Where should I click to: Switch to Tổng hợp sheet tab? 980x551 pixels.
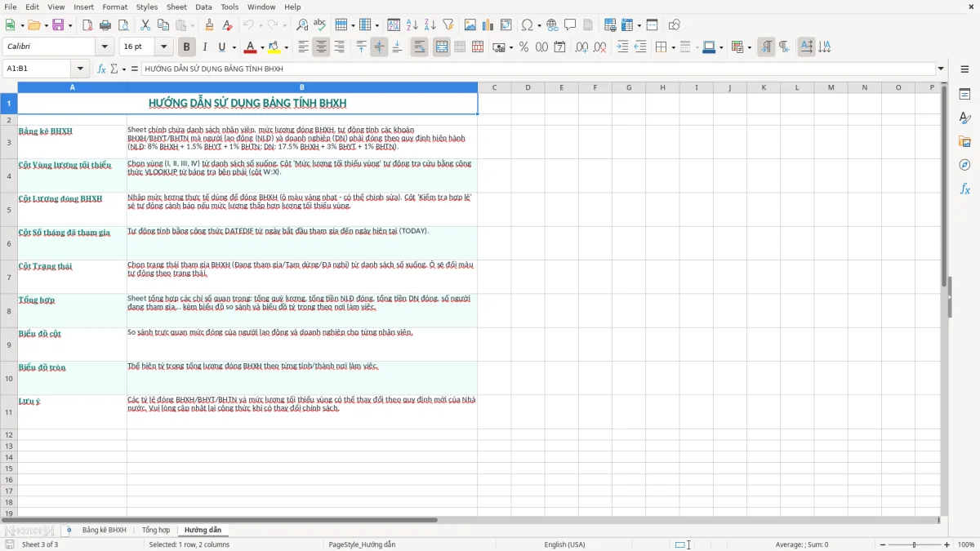[156, 530]
